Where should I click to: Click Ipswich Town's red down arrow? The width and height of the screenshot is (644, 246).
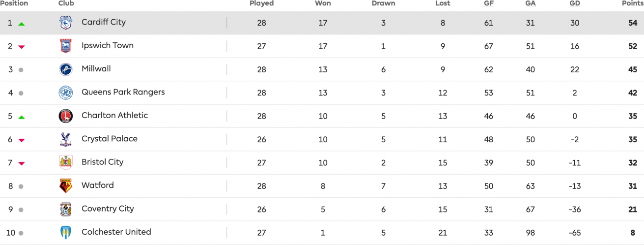click(21, 47)
